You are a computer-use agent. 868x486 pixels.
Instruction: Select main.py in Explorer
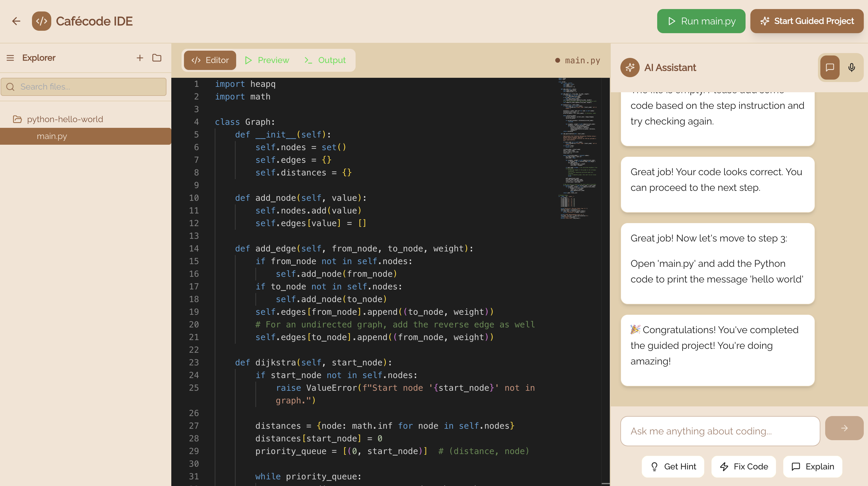[86, 136]
